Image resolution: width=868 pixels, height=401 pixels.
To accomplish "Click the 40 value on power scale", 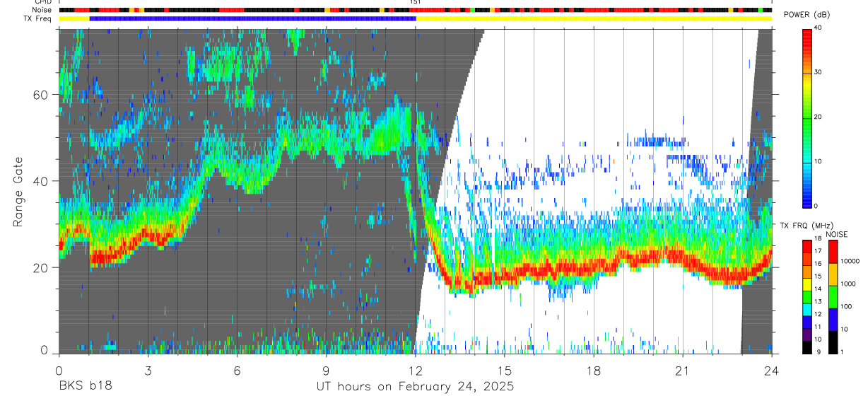I will pos(817,28).
